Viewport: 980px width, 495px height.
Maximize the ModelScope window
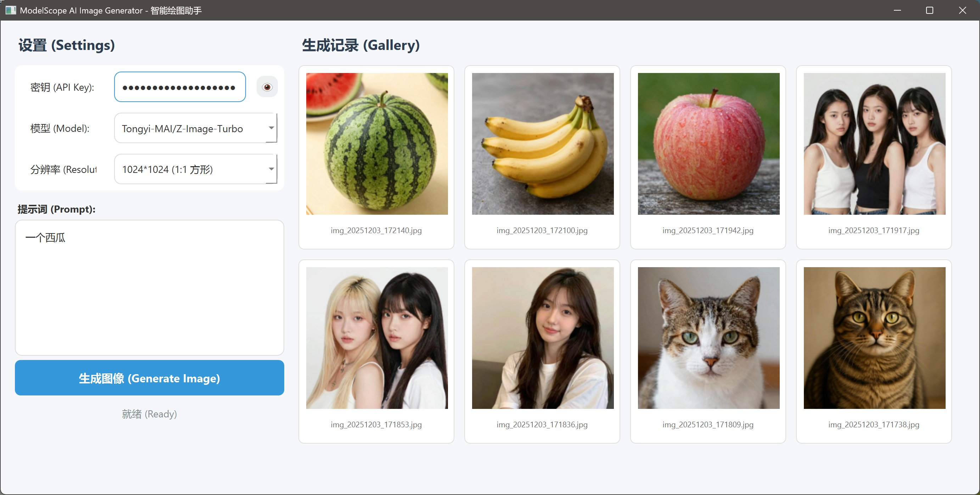[x=929, y=10]
